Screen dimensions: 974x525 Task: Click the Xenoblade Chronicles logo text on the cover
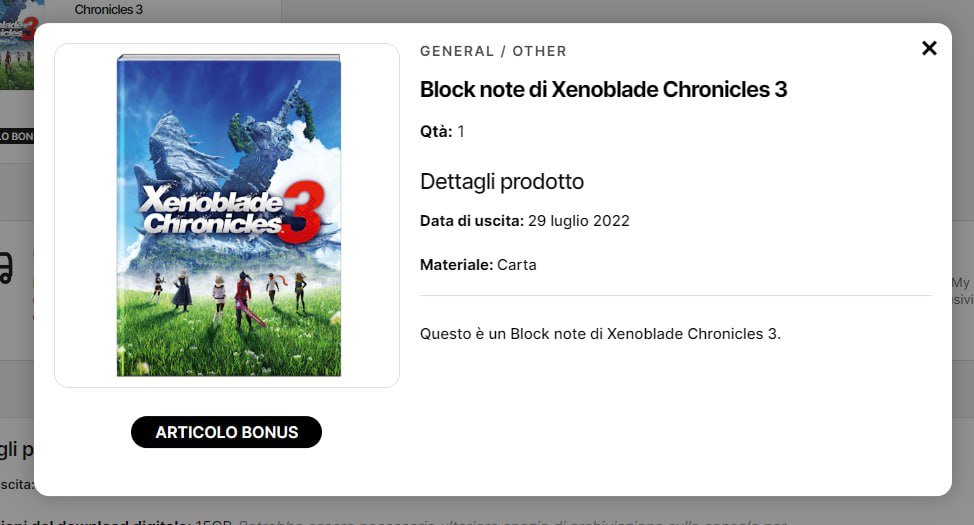coord(210,210)
